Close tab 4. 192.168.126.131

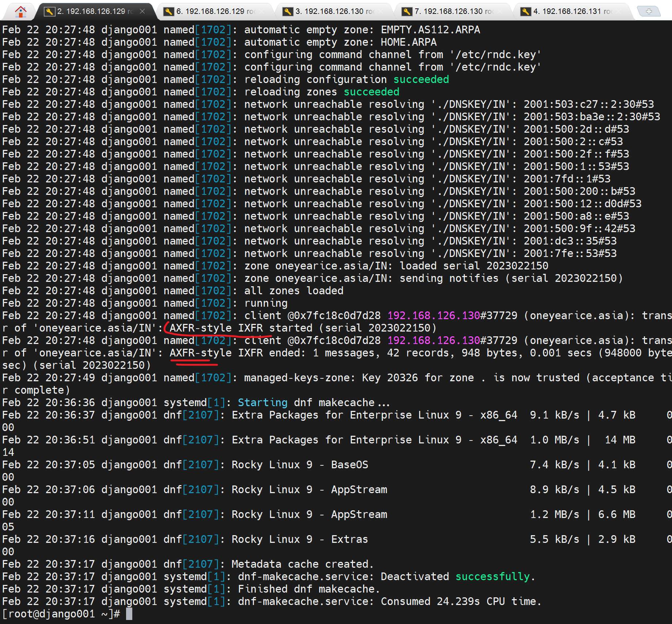(x=618, y=11)
